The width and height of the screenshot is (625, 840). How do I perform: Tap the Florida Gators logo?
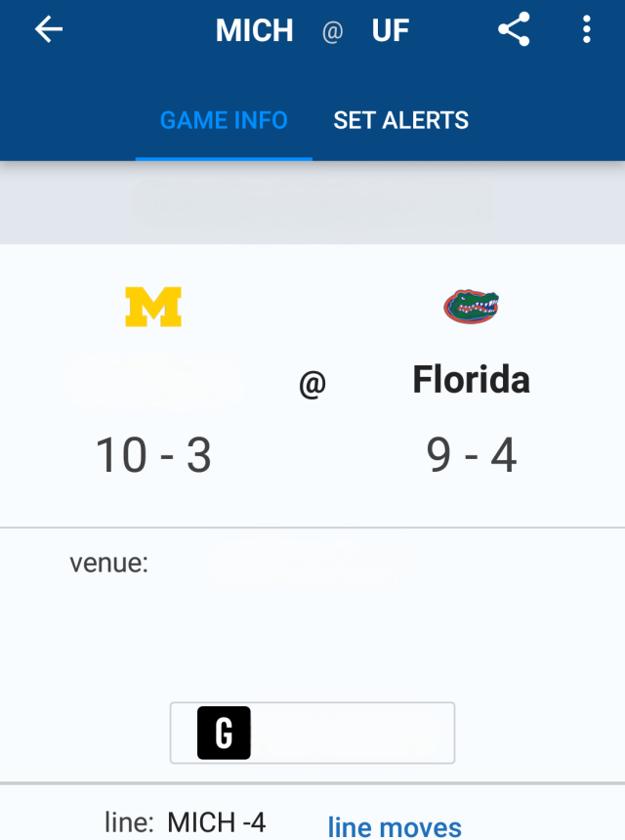coord(471,307)
